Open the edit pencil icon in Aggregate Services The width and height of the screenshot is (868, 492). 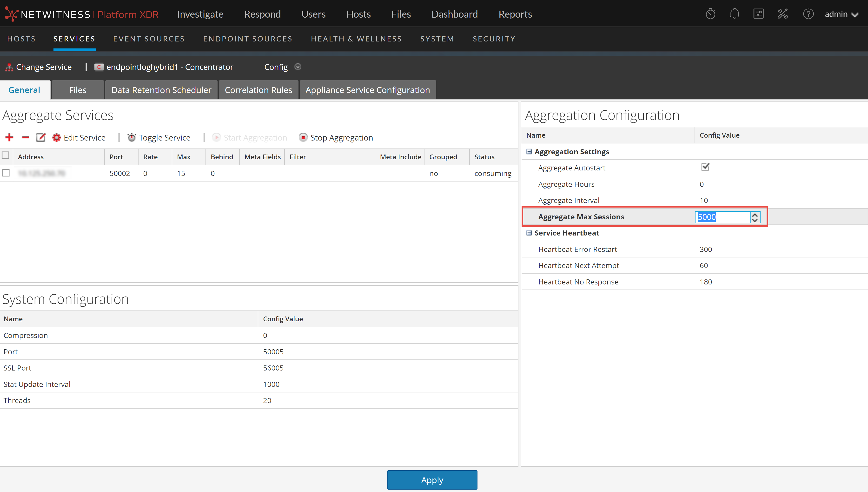pos(40,137)
